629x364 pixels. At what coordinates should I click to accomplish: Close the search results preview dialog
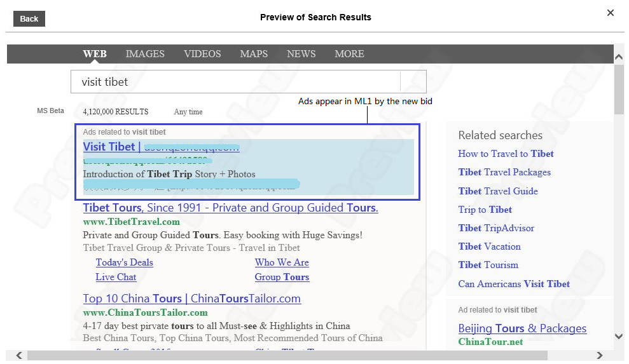coord(610,13)
